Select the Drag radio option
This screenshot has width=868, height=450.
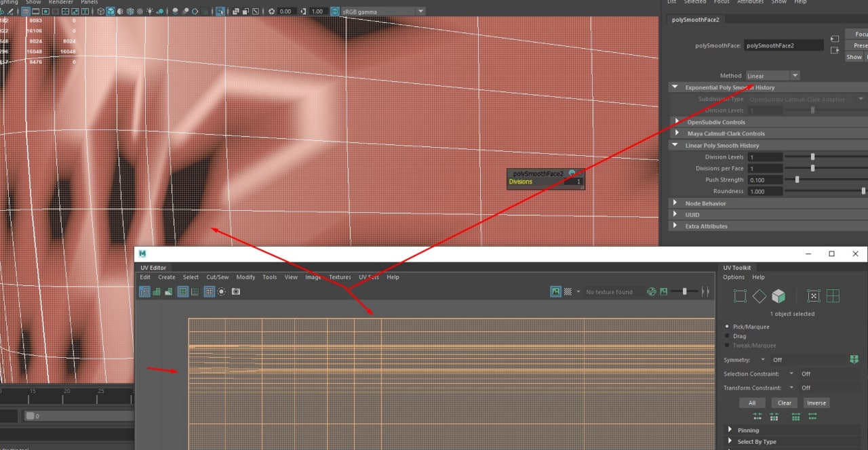coord(727,336)
